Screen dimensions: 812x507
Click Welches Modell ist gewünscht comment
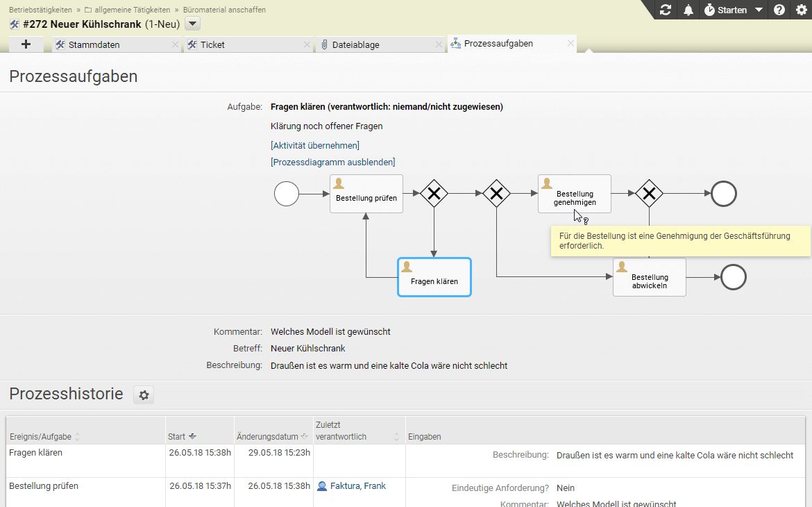pyautogui.click(x=330, y=332)
